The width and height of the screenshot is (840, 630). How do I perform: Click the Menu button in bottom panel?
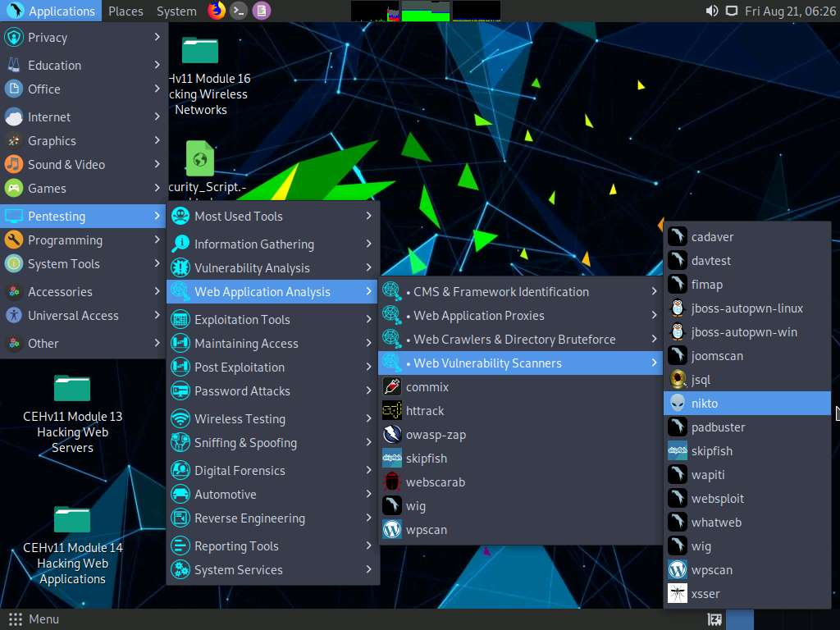coord(33,619)
